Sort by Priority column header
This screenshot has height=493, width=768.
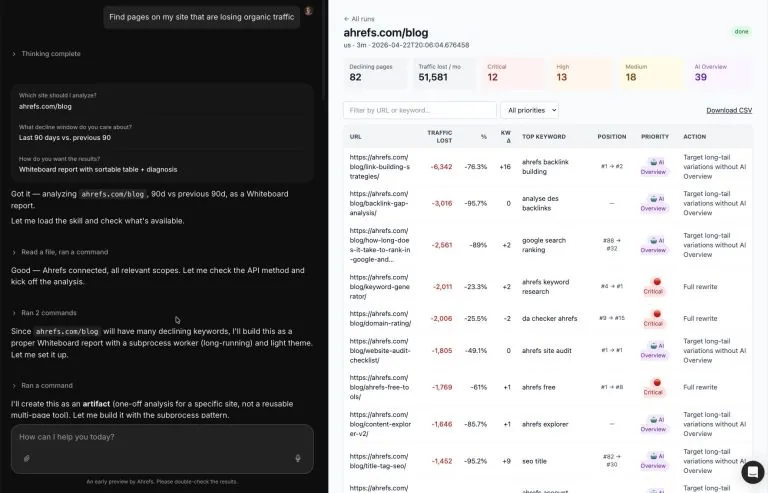coord(655,137)
